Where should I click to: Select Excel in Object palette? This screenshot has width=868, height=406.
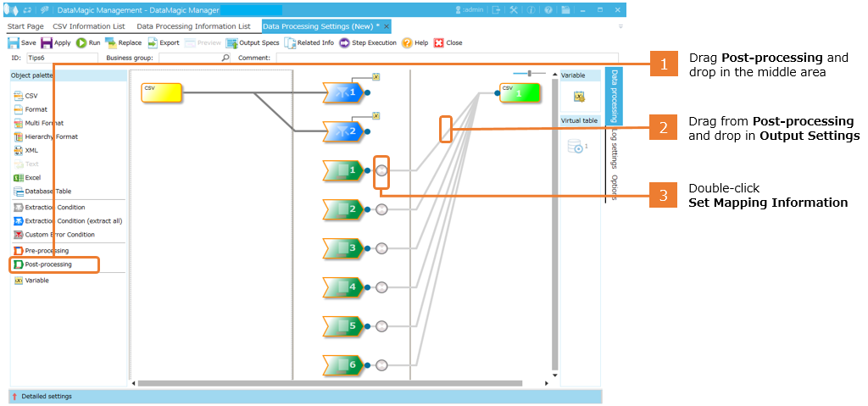[x=32, y=177]
